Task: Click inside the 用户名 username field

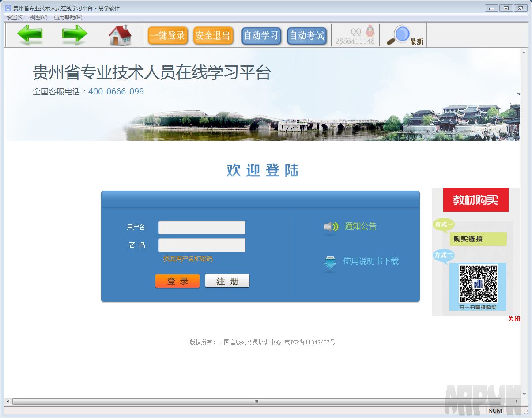Action: (x=201, y=227)
